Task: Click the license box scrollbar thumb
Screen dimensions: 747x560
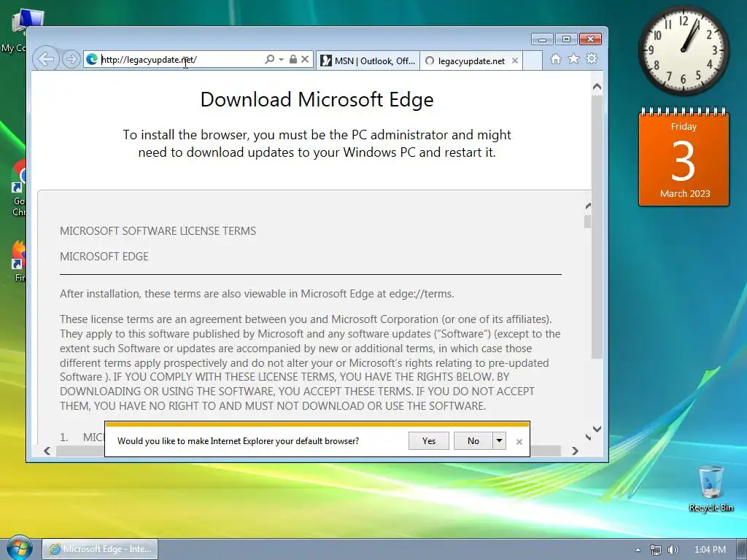Action: click(588, 222)
